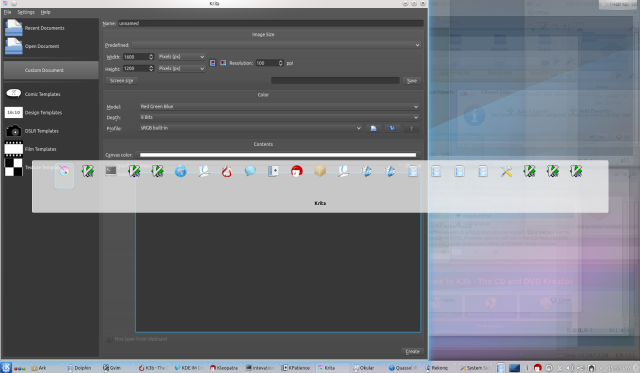Open Design Templates category
Screen dimensions: 640x373
pyautogui.click(x=51, y=112)
